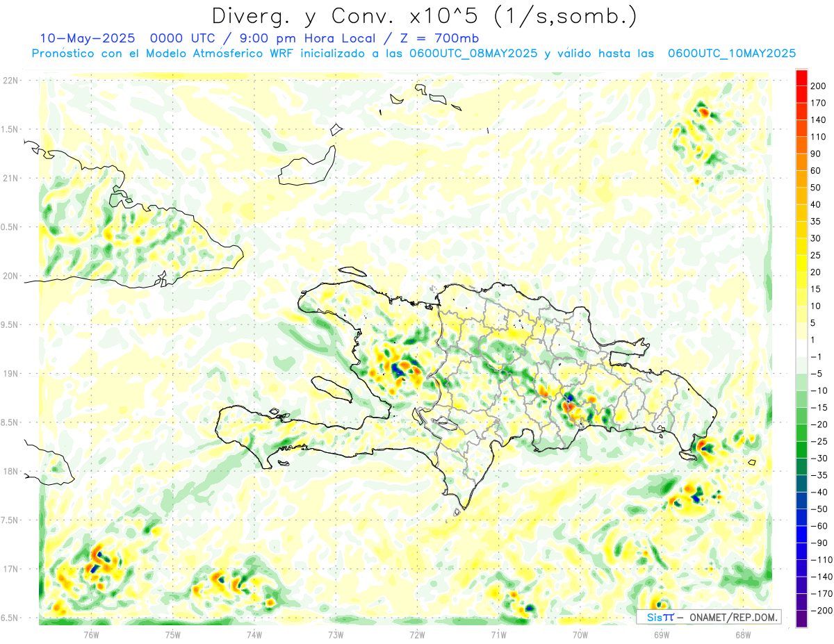
Task: Pick the color scale value -25
Action: pos(819,442)
